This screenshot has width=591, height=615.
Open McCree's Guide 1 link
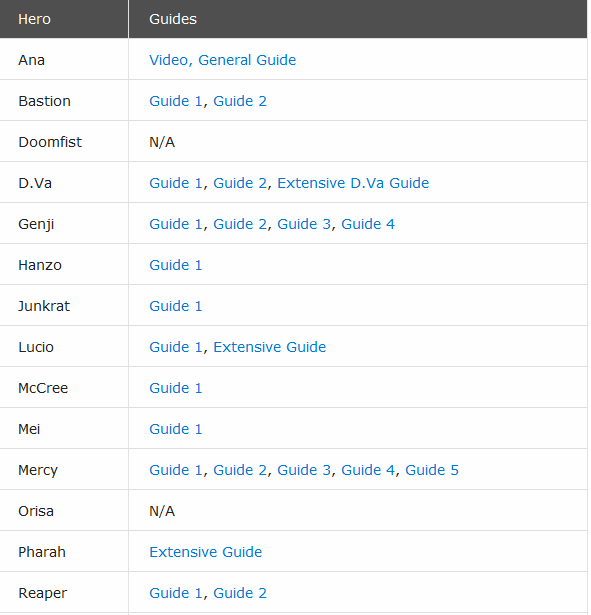point(176,388)
